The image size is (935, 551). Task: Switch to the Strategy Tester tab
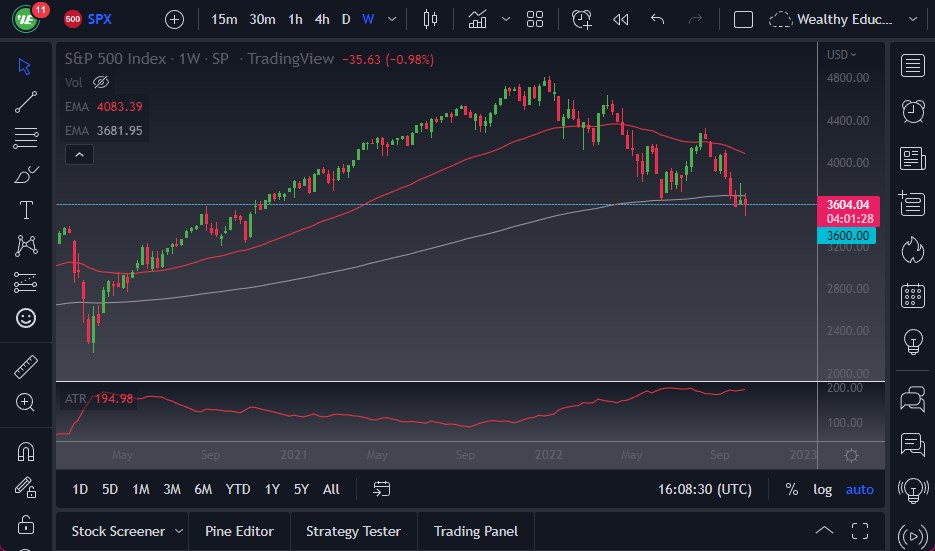pos(353,531)
